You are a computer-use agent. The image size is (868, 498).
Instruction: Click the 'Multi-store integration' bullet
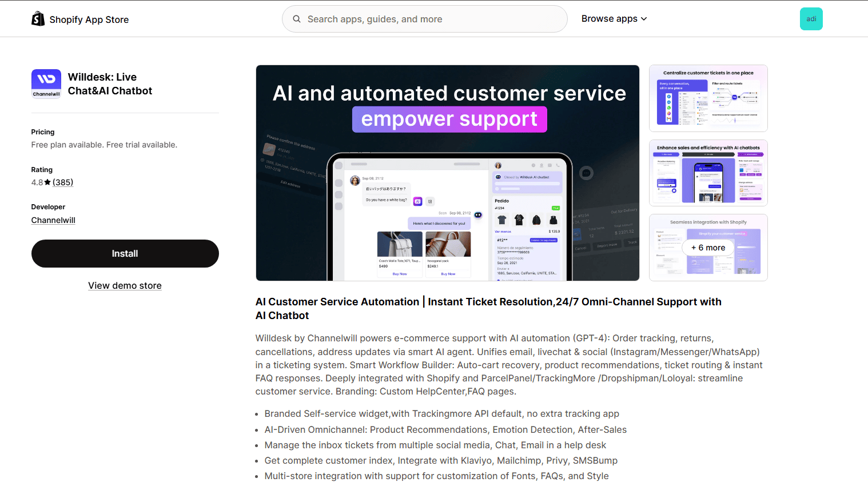pyautogui.click(x=436, y=476)
